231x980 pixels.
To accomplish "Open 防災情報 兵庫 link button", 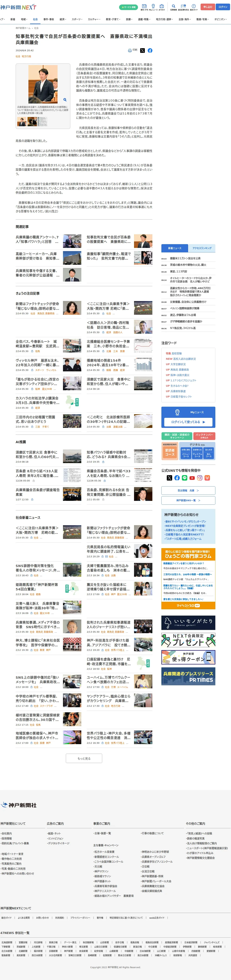I will click(x=188, y=490).
